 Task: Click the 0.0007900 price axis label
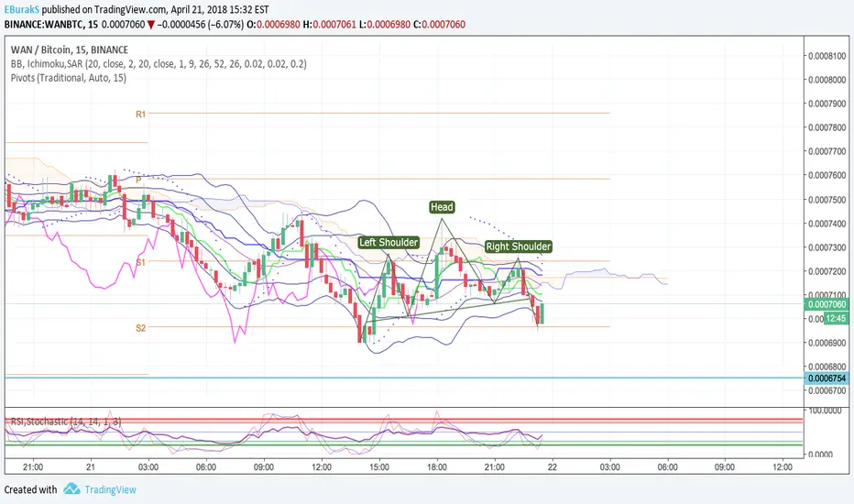click(x=827, y=104)
